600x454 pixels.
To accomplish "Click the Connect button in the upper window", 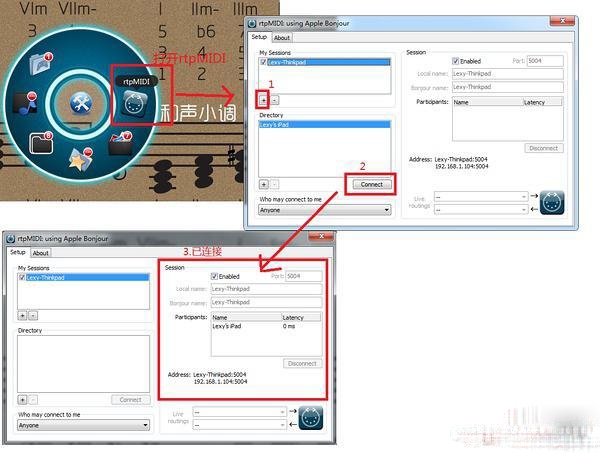I will pyautogui.click(x=372, y=185).
